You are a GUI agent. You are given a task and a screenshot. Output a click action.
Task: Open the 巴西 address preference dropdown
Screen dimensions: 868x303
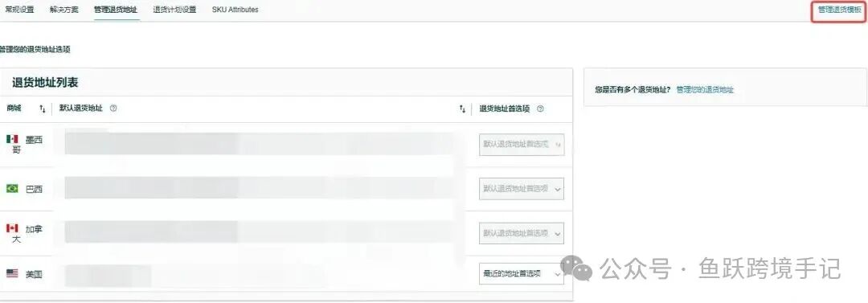tap(522, 189)
